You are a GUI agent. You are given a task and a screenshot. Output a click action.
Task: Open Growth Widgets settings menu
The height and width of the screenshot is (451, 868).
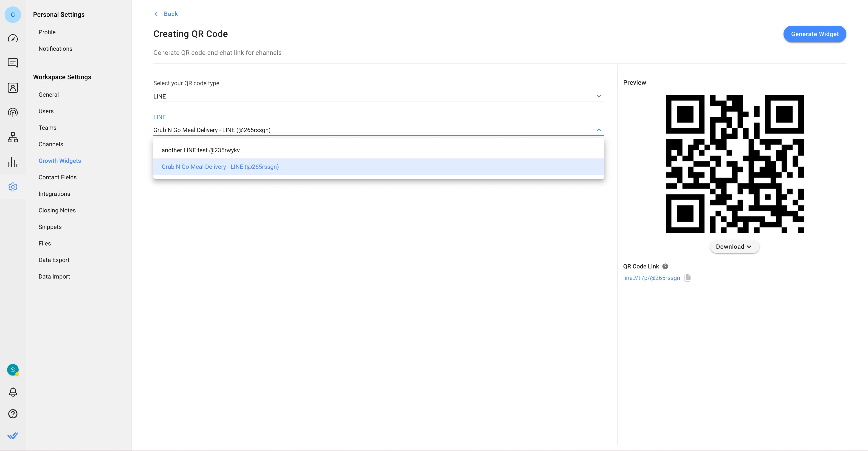point(59,160)
